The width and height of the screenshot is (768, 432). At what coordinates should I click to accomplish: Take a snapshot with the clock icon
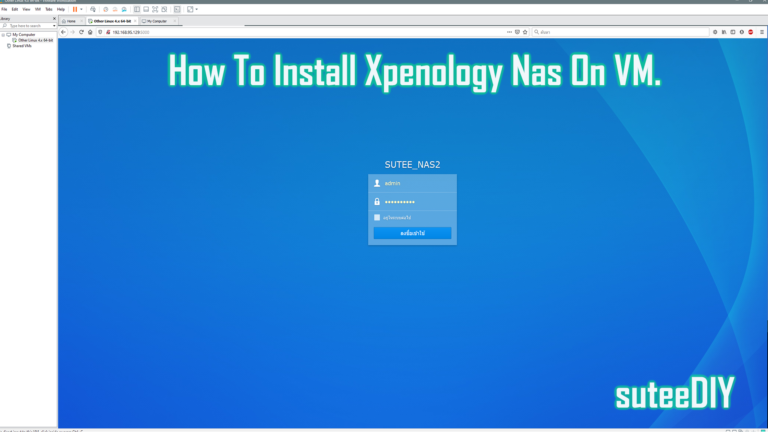(105, 9)
